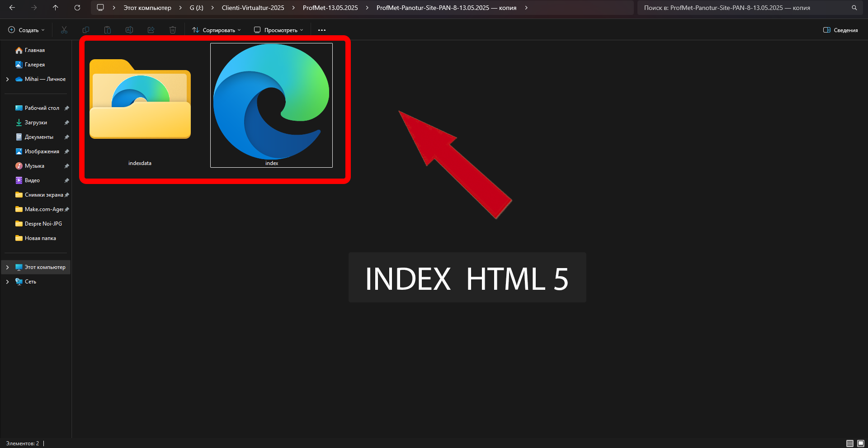Expand chevron after Этот компьютер in address bar
Viewport: 868px width, 448px height.
[x=180, y=8]
